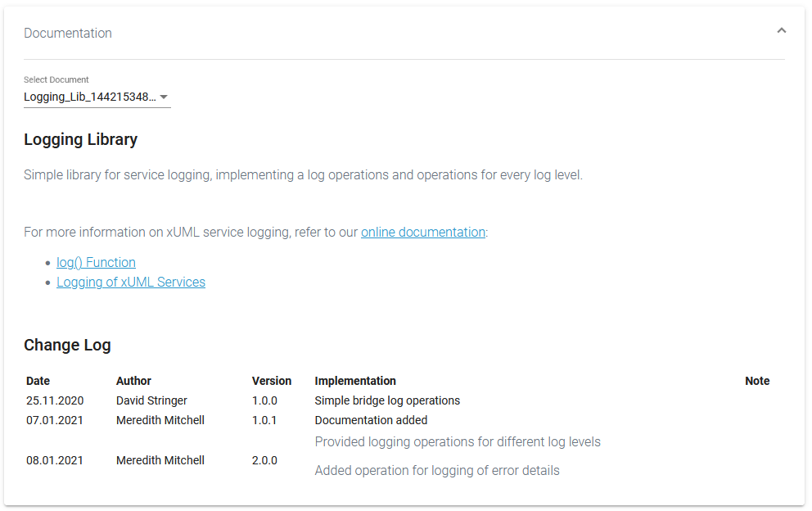The height and width of the screenshot is (511, 812).
Task: Select version 2.0.0 in the change log
Action: point(264,460)
